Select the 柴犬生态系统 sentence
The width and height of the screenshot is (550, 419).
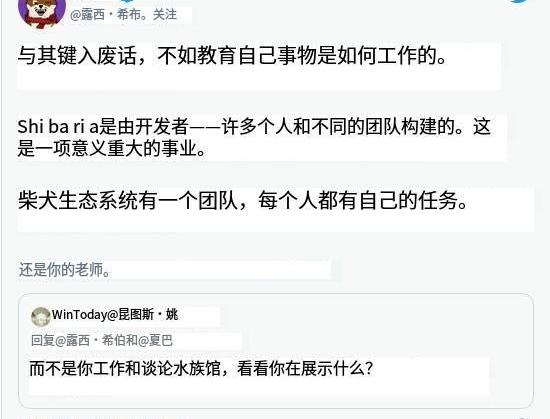242,201
